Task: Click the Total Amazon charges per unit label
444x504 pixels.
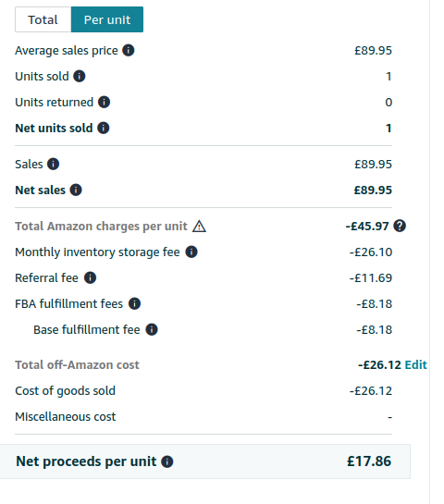Action: coord(101,226)
